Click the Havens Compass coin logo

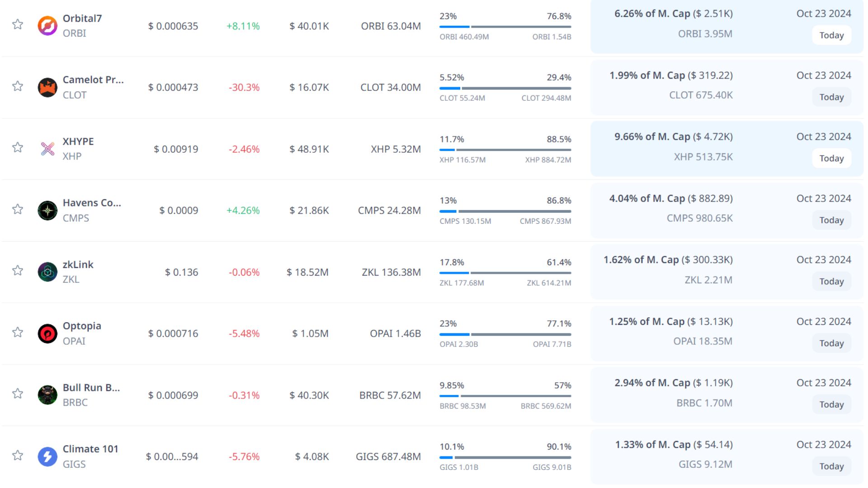click(x=47, y=210)
